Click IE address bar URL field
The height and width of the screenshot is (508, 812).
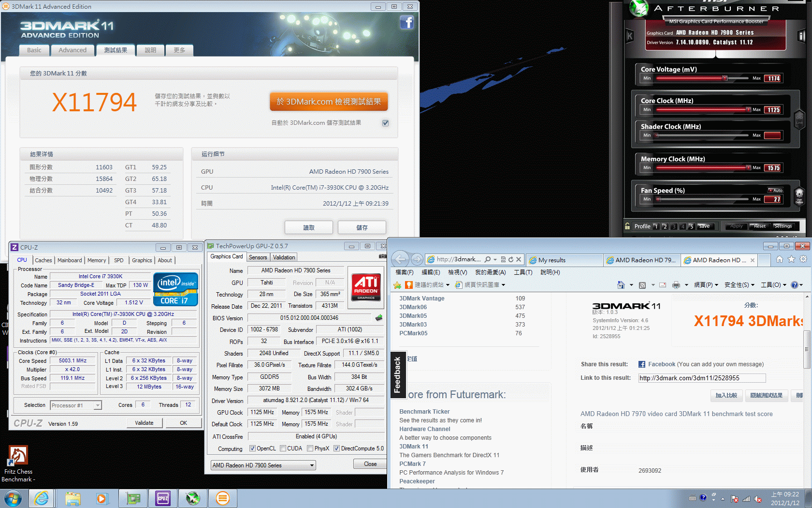[x=458, y=259]
